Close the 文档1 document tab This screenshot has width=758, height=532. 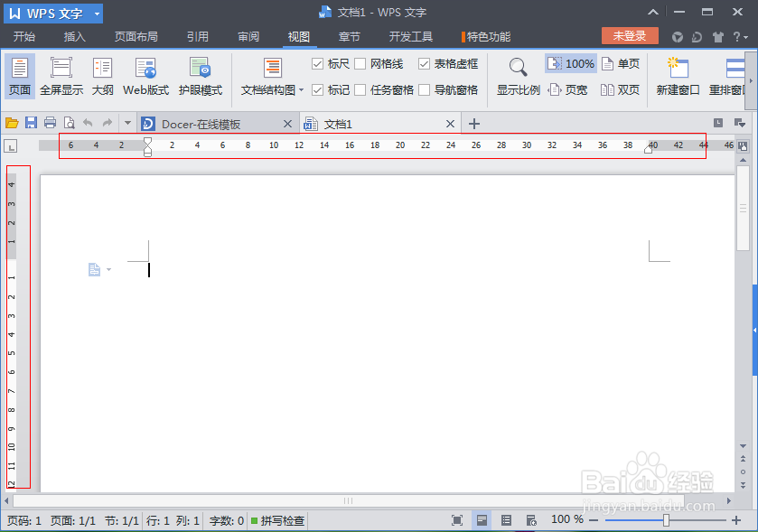click(x=450, y=124)
